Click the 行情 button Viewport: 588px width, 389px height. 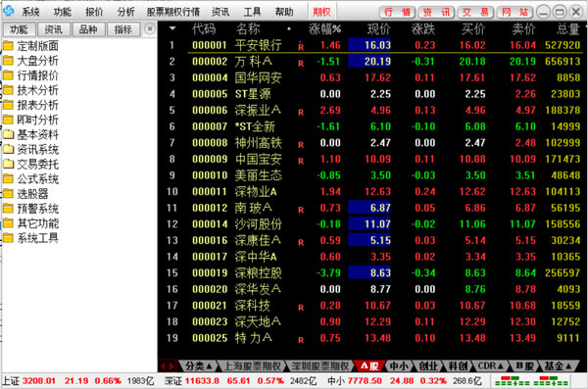coord(397,13)
